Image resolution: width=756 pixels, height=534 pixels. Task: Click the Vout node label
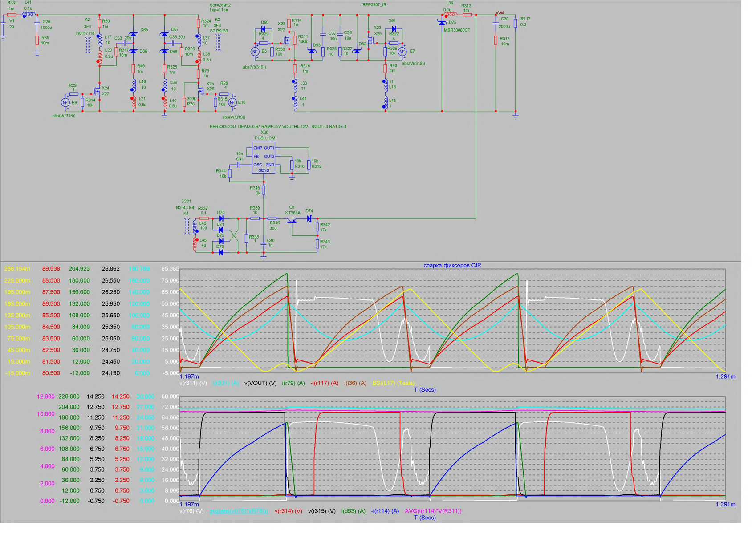pyautogui.click(x=500, y=12)
